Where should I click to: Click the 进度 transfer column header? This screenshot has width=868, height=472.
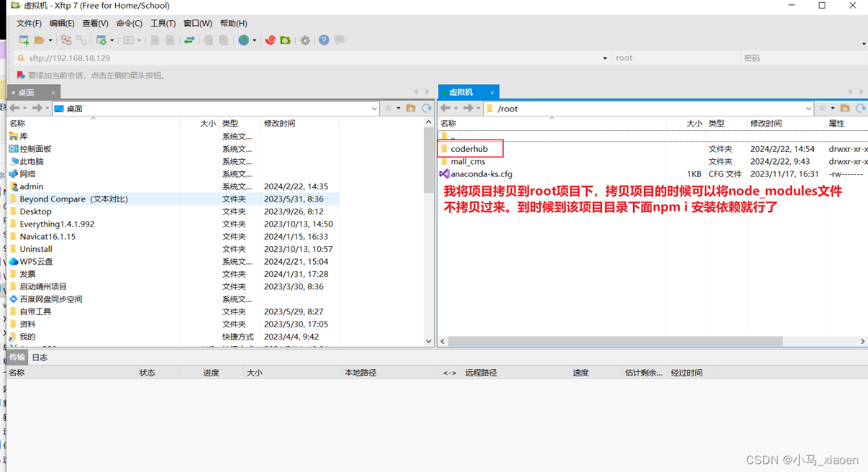[211, 372]
